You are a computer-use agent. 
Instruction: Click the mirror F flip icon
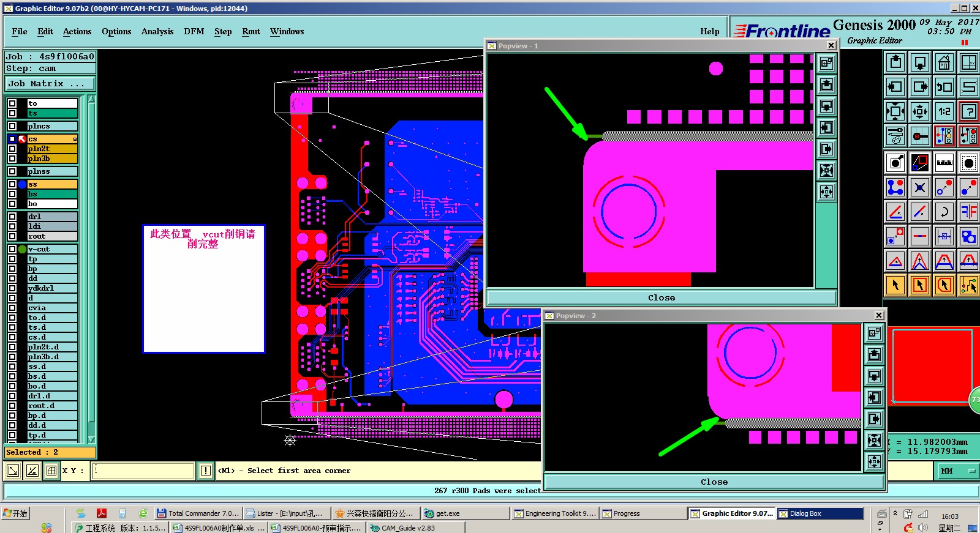pos(968,212)
